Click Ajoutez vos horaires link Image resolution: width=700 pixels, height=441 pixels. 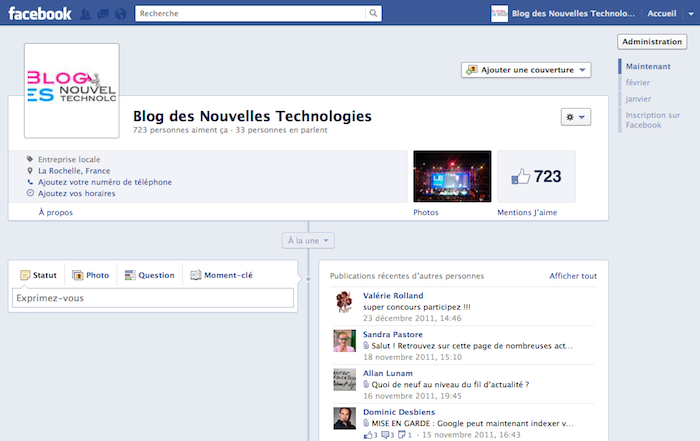(76, 193)
